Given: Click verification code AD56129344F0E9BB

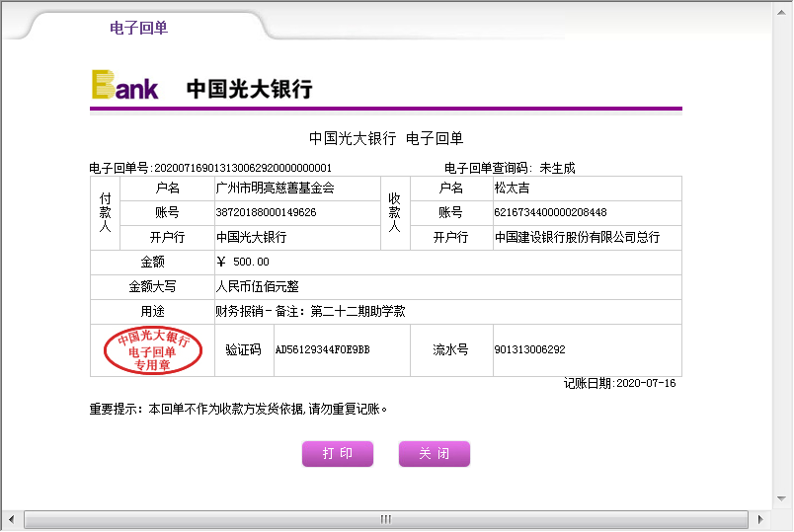Looking at the screenshot, I should (323, 349).
